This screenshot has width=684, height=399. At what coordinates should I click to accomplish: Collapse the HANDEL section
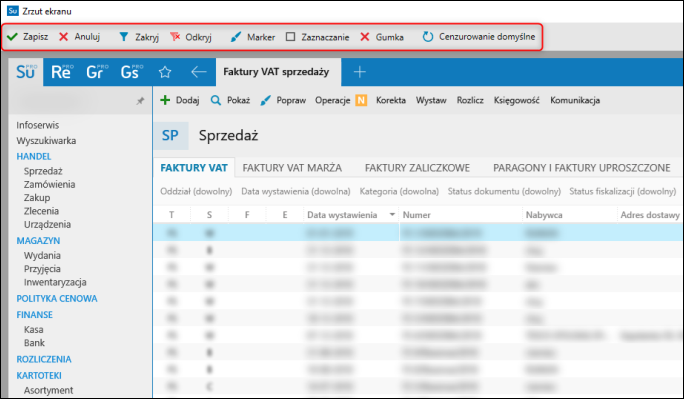[34, 157]
